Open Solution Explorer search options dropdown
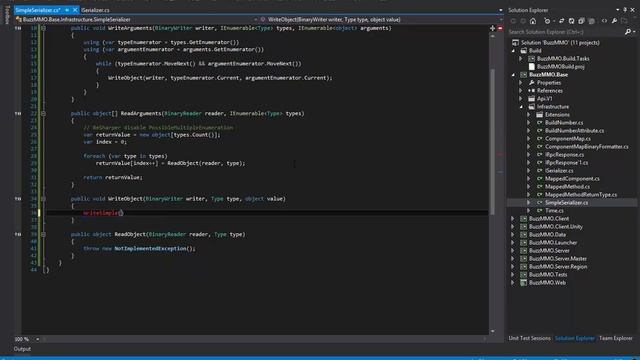The width and height of the screenshot is (640, 360). pos(634,32)
